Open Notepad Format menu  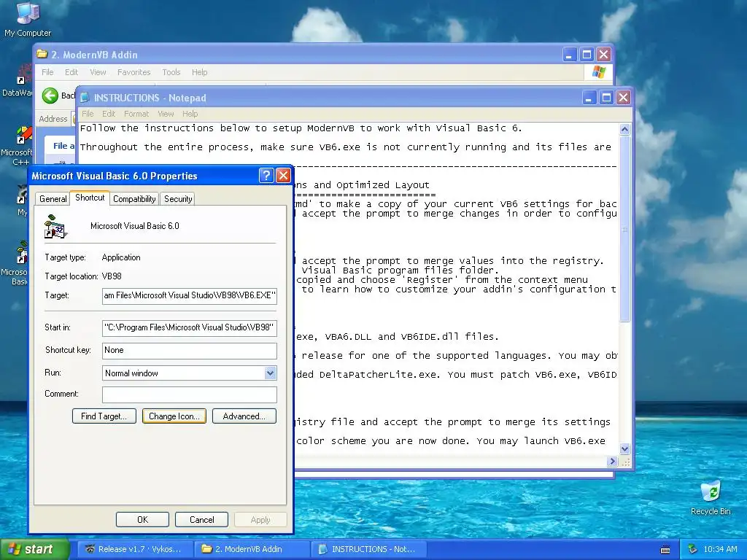click(x=136, y=114)
